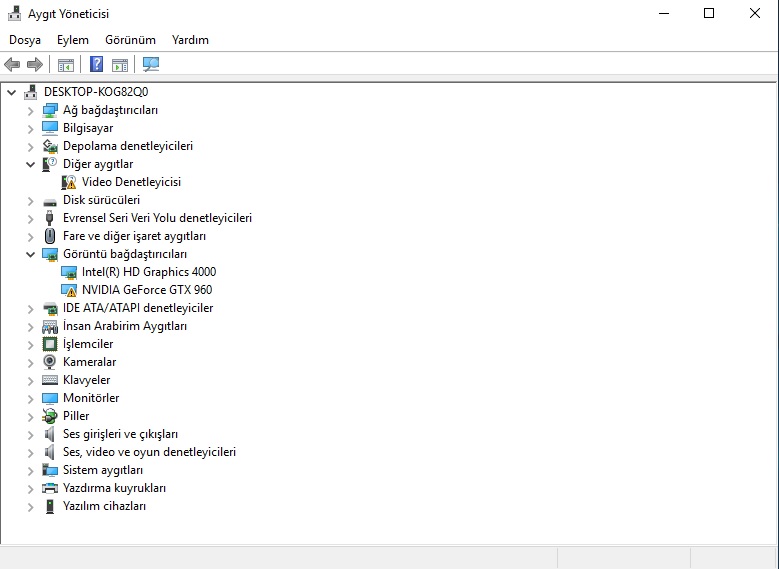This screenshot has height=569, width=779.
Task: Select the DESKTOP-KOG82Q0 root label
Action: [96, 92]
